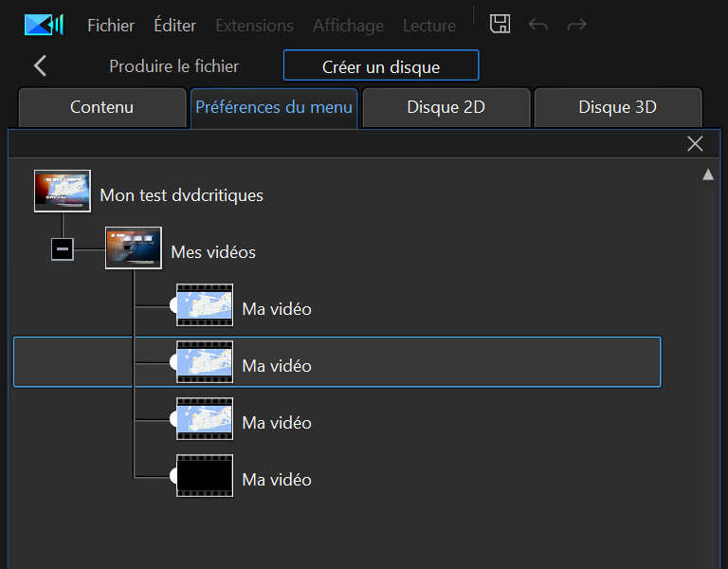Open the Fichier menu

(111, 26)
